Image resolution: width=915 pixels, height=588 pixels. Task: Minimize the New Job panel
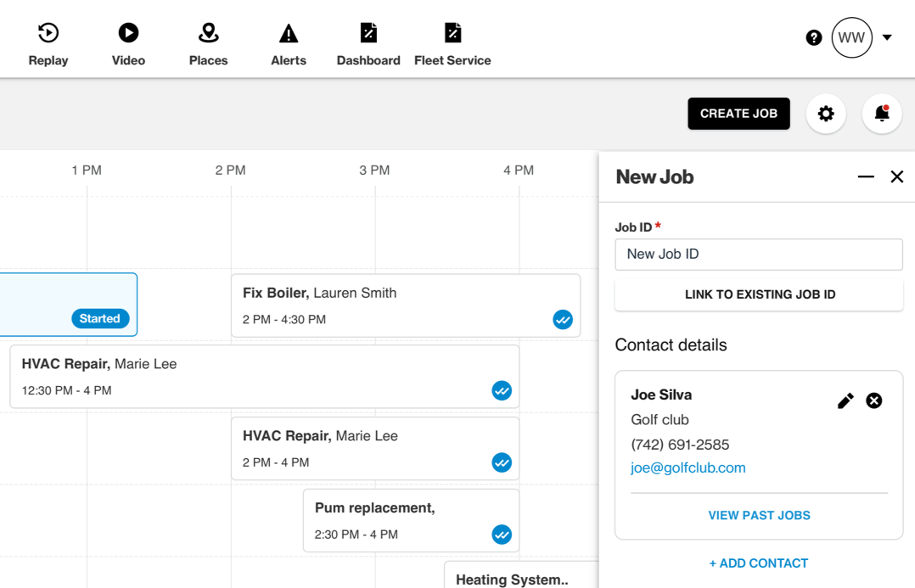tap(866, 176)
